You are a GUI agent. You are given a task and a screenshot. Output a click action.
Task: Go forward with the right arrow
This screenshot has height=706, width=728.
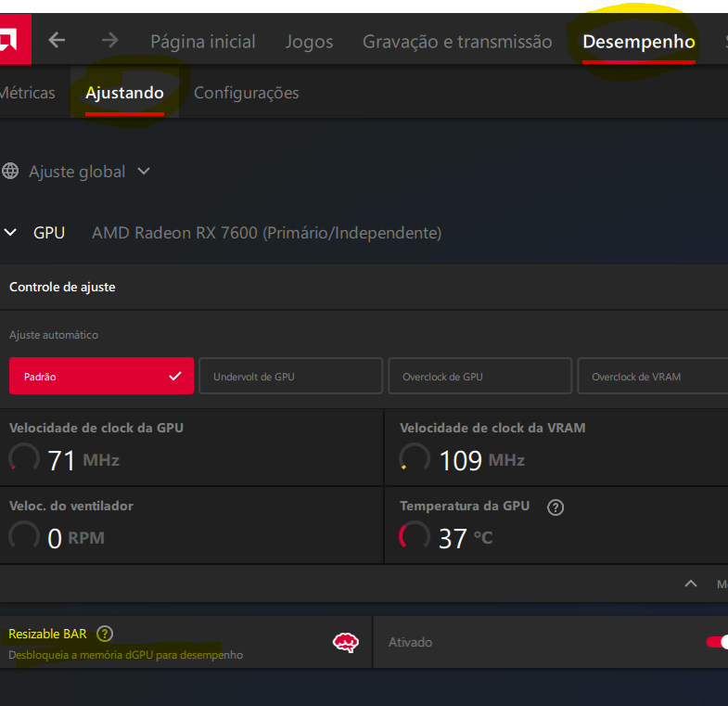(x=110, y=40)
